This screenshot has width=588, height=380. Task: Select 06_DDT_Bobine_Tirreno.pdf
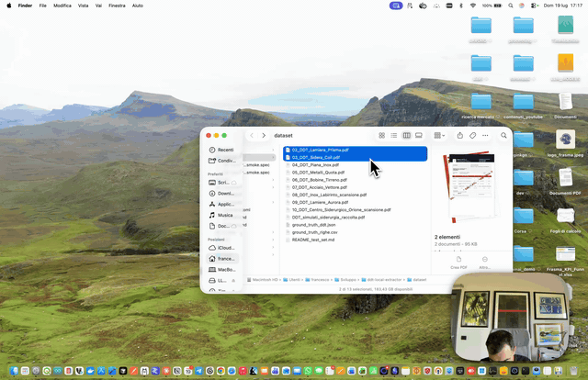(x=355, y=180)
